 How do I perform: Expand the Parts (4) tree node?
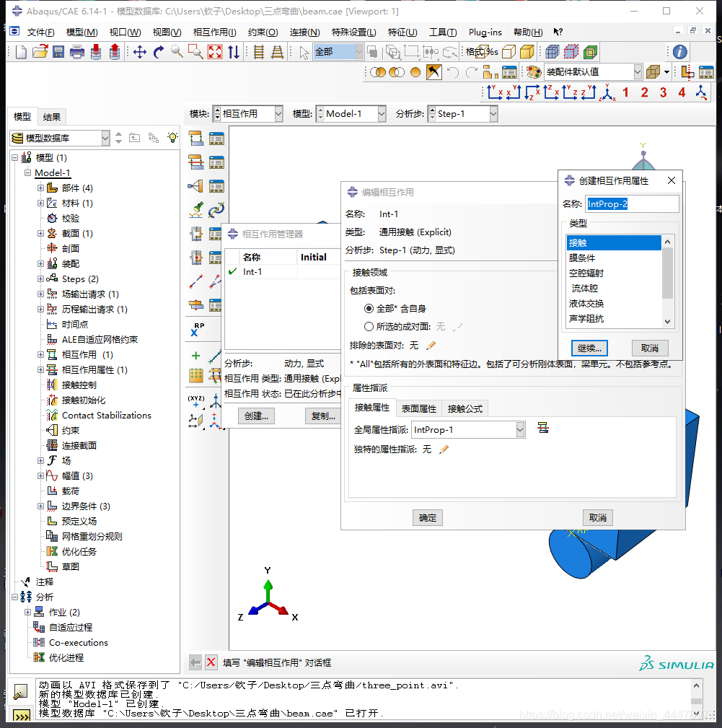pyautogui.click(x=41, y=188)
